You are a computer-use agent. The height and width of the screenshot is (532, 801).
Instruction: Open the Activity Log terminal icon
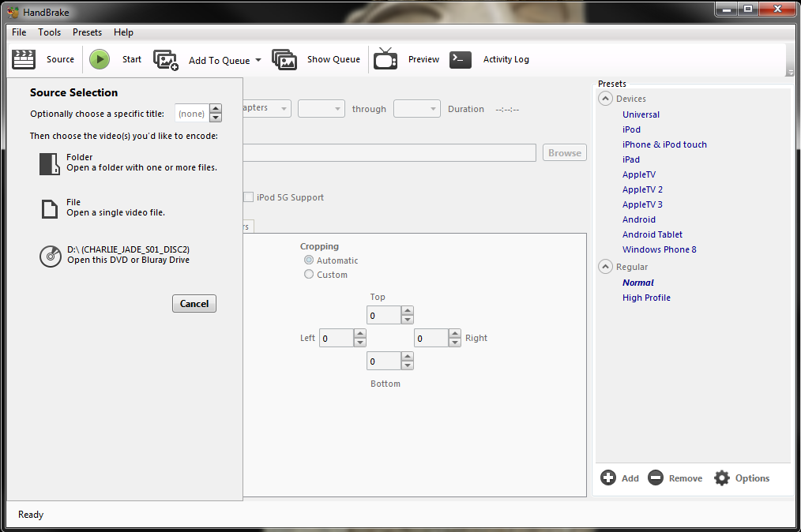click(x=461, y=60)
